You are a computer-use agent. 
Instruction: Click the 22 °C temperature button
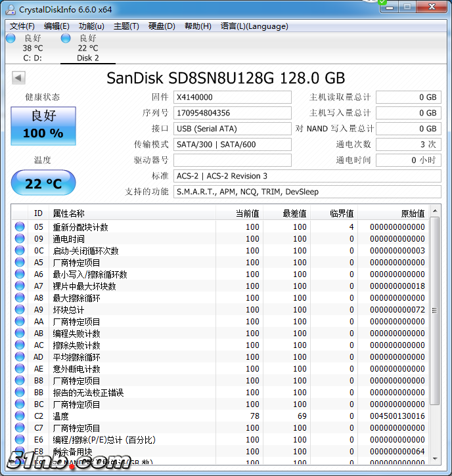click(43, 183)
